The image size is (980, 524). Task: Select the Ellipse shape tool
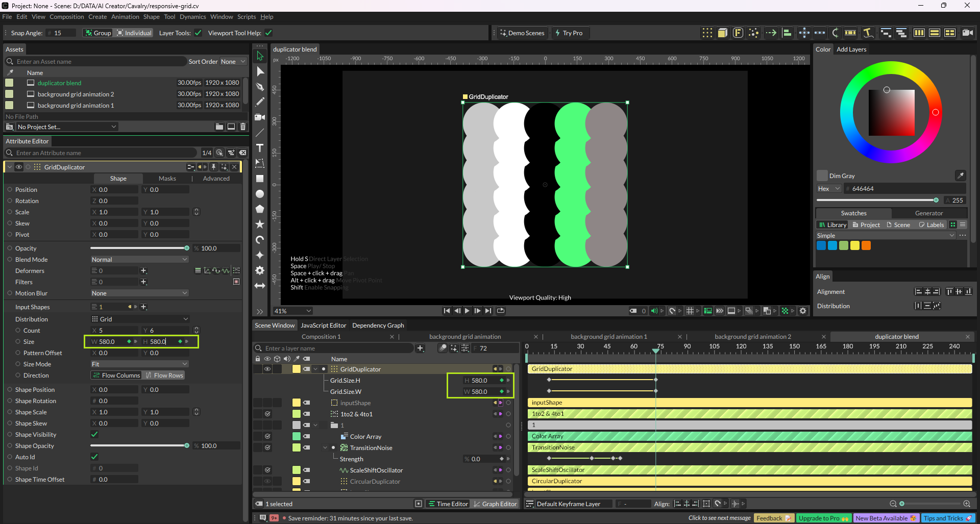(260, 194)
